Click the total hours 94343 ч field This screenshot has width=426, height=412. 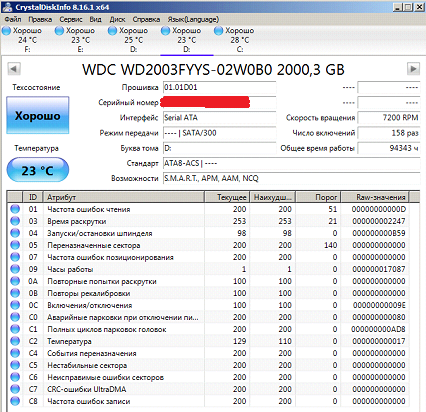[x=389, y=148]
